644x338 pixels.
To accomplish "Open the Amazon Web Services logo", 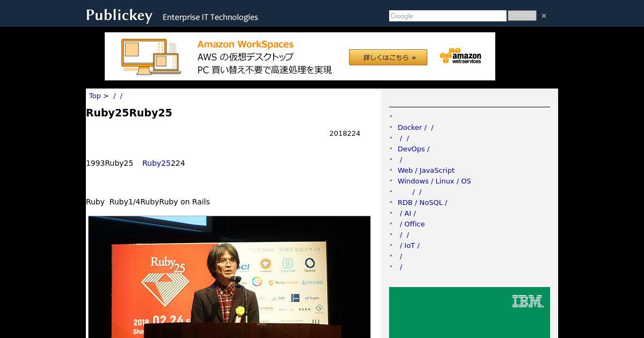I will point(460,56).
